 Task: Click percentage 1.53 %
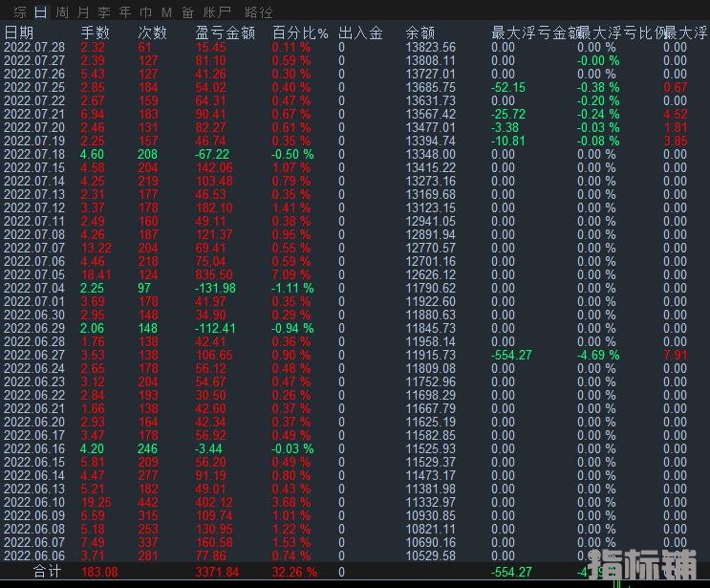[x=291, y=542]
